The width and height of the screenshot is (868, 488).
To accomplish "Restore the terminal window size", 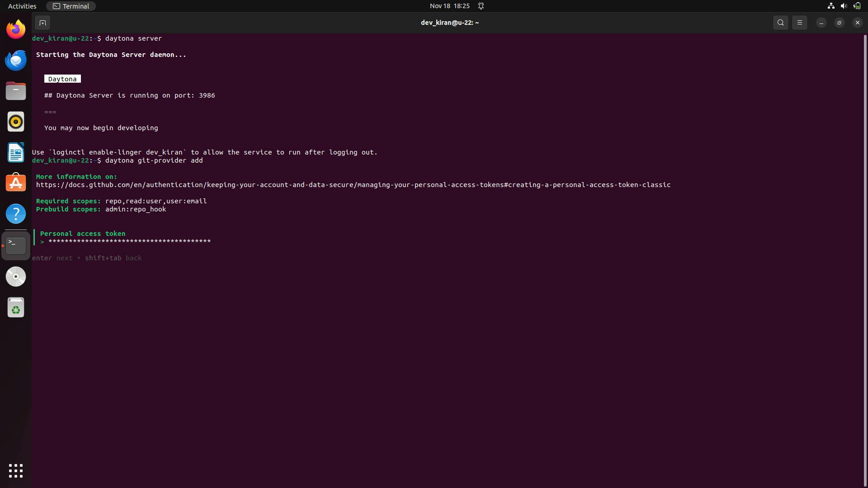I will click(839, 23).
